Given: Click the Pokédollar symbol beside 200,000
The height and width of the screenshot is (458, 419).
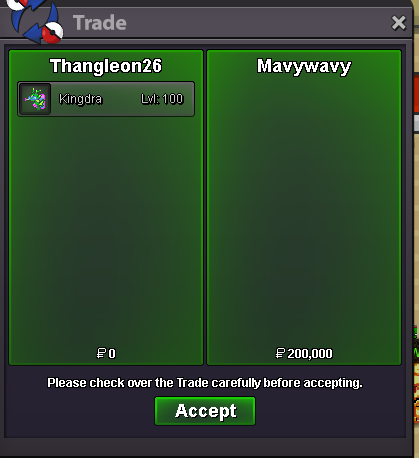Looking at the screenshot, I should click(x=280, y=353).
